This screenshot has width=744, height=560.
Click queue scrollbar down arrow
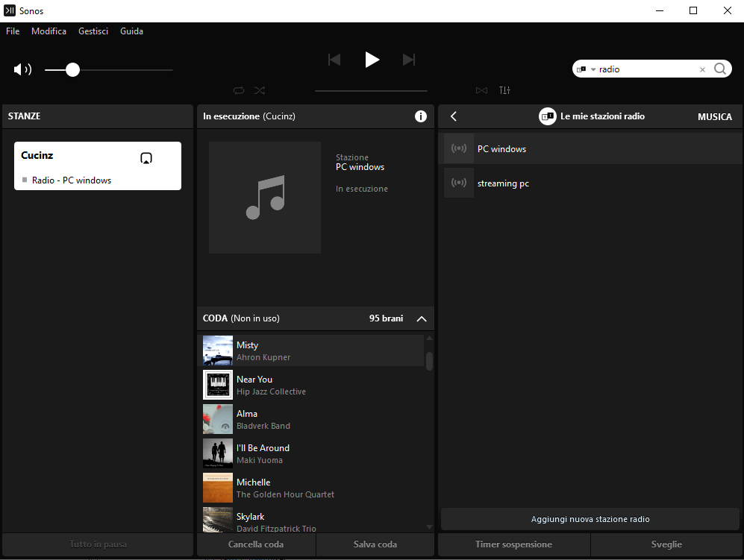coord(429,526)
